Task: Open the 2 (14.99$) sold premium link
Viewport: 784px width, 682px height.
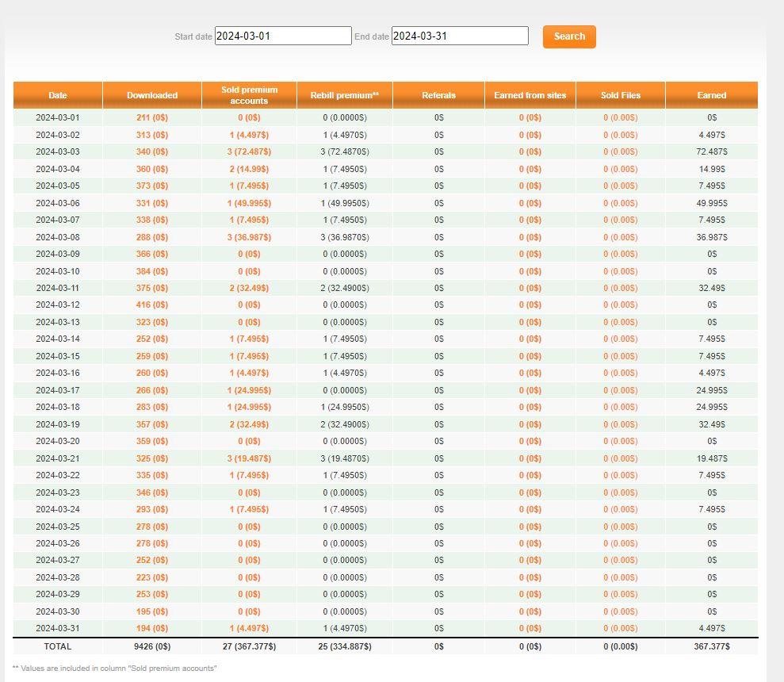Action: (249, 169)
